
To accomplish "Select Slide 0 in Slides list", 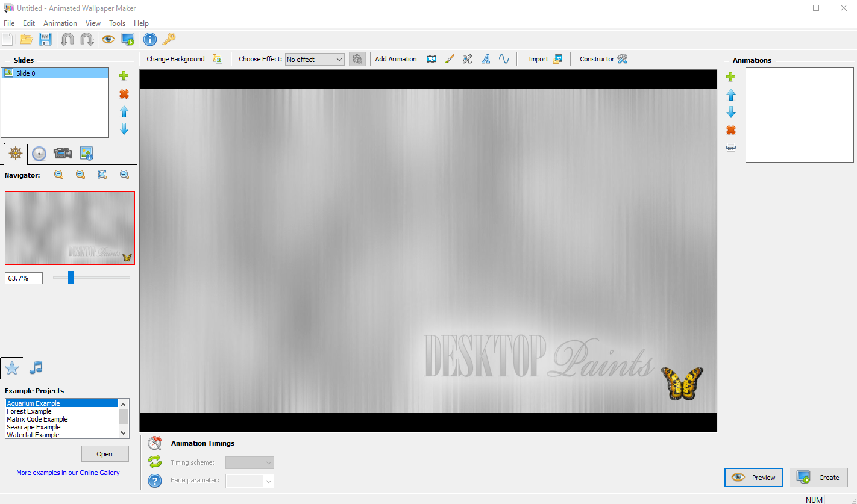I will point(55,73).
